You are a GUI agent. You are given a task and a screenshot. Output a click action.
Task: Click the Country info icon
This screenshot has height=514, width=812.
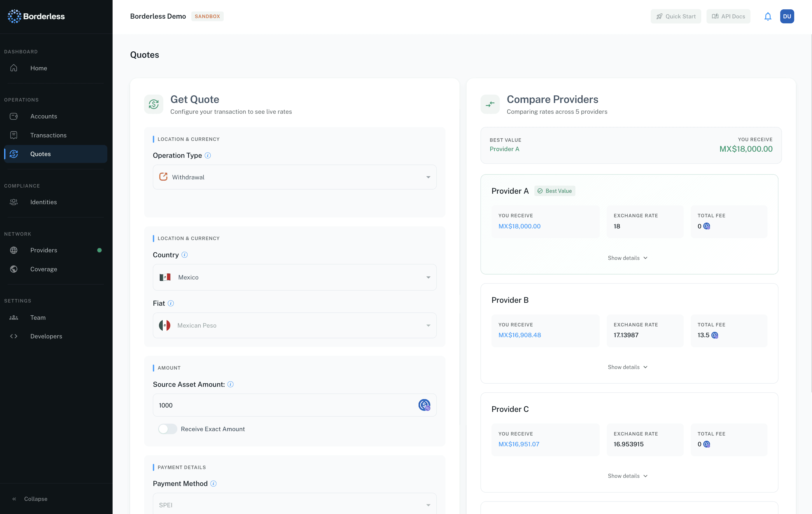tap(184, 255)
